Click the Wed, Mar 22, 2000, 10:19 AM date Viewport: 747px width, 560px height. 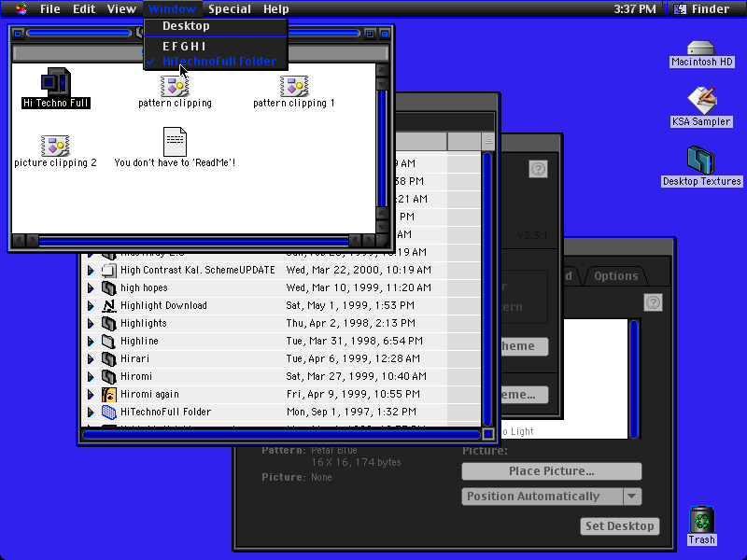[359, 270]
